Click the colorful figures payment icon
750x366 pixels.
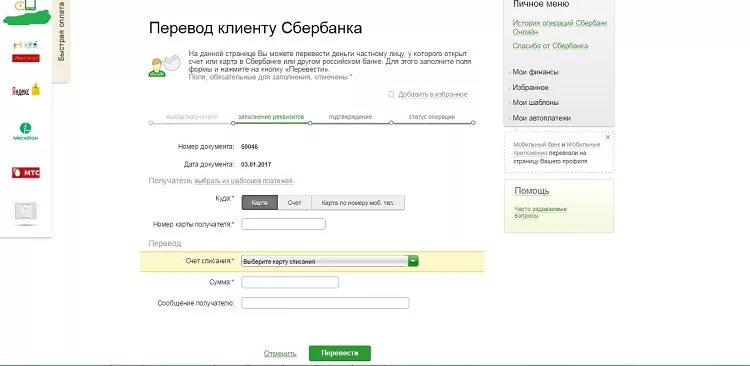26,51
